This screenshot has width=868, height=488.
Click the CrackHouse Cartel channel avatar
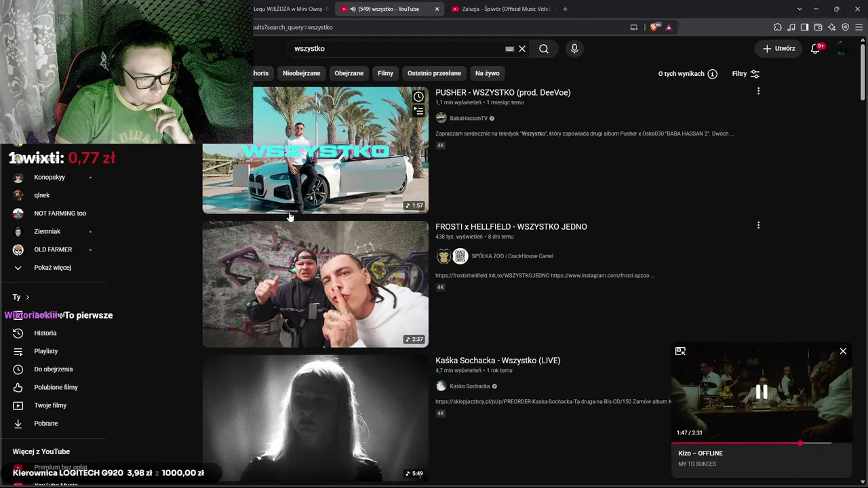(460, 256)
